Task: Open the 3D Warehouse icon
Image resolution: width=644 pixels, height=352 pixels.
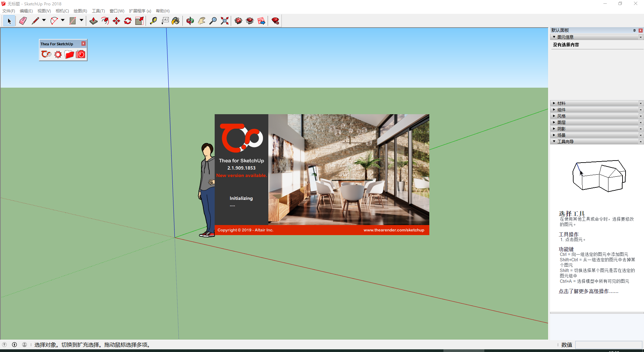Action: 238,21
